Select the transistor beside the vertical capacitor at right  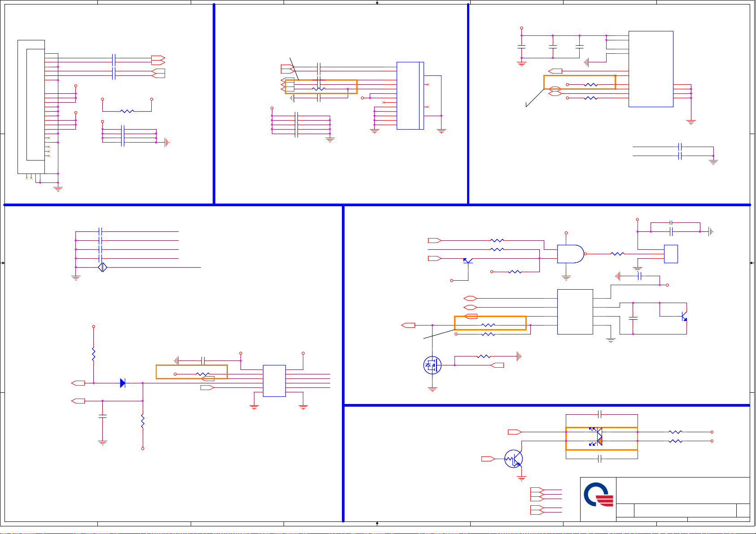coord(683,316)
